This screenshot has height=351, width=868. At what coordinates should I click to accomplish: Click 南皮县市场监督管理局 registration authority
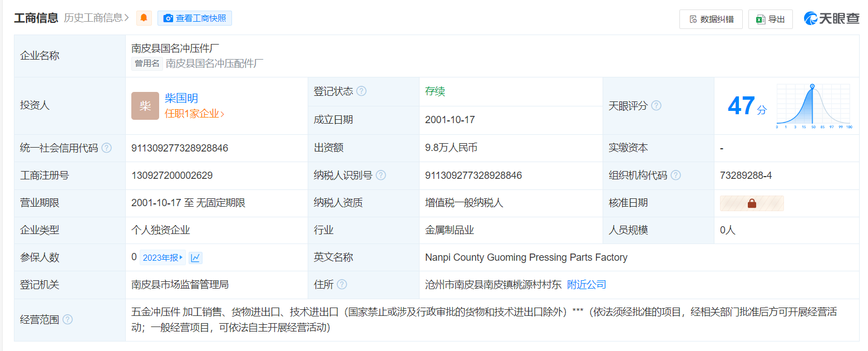pyautogui.click(x=180, y=285)
